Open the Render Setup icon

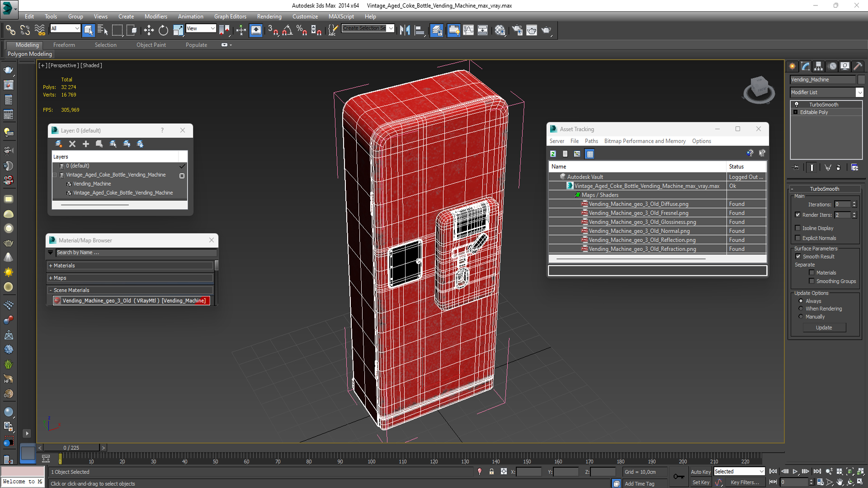click(x=517, y=30)
